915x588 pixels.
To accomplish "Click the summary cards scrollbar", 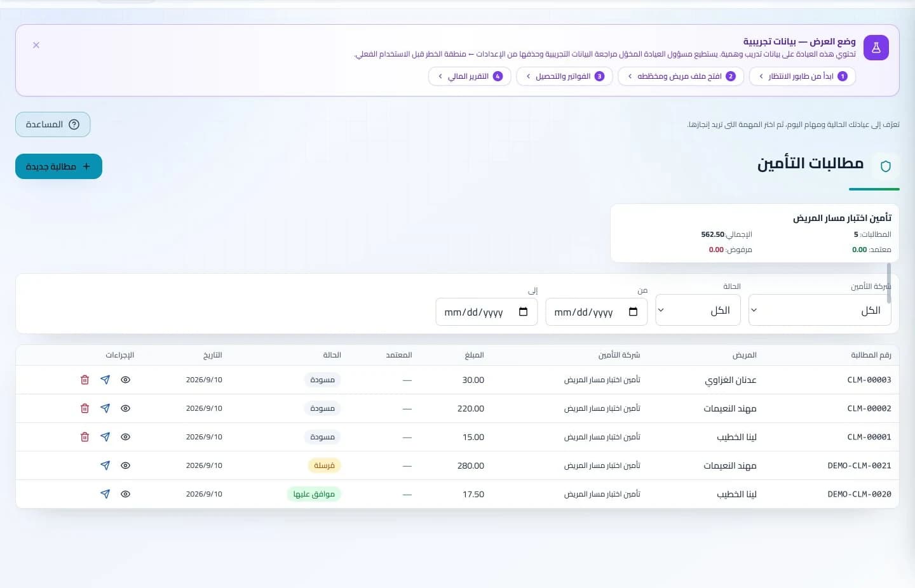I will click(889, 283).
